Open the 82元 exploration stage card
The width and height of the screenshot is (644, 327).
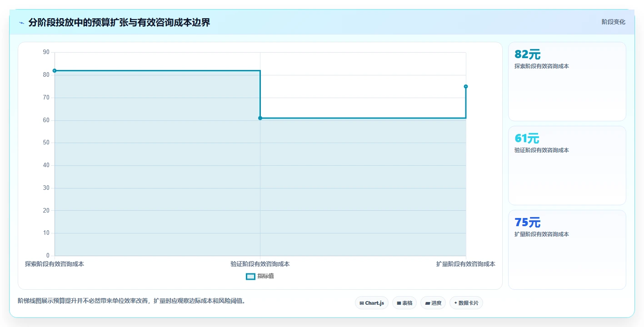pyautogui.click(x=567, y=82)
